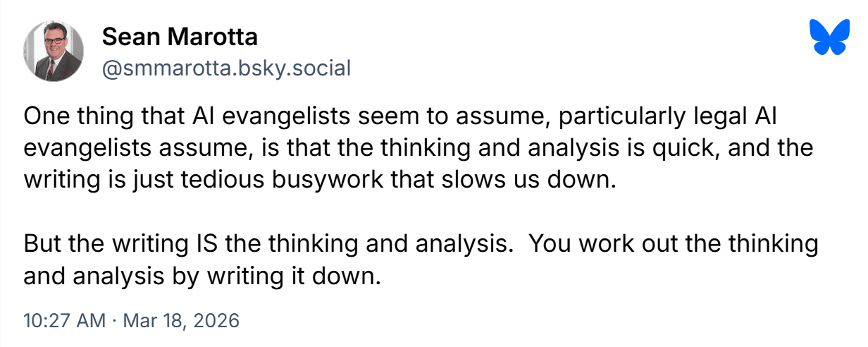Click the display name Sean Marotta
The width and height of the screenshot is (868, 347).
tap(179, 36)
